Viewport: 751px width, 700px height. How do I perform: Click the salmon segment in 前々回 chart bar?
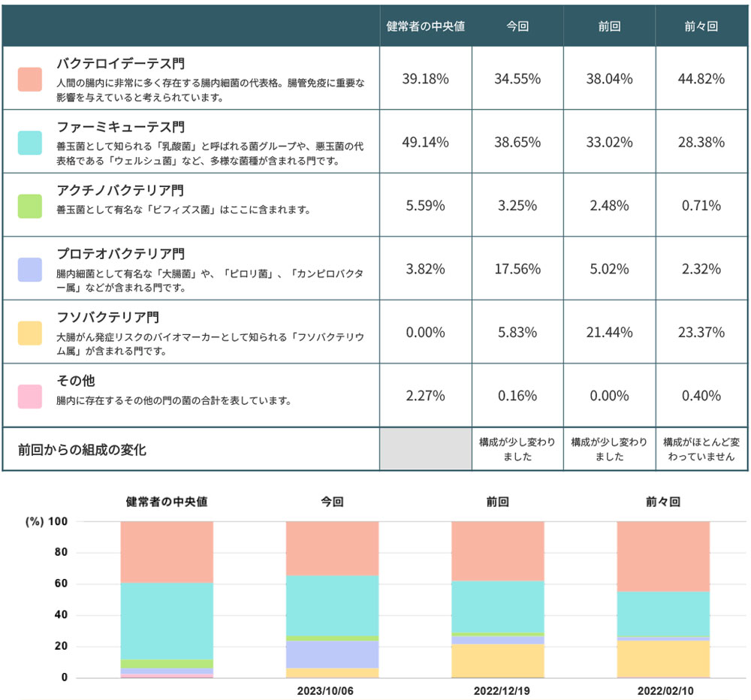tap(663, 556)
